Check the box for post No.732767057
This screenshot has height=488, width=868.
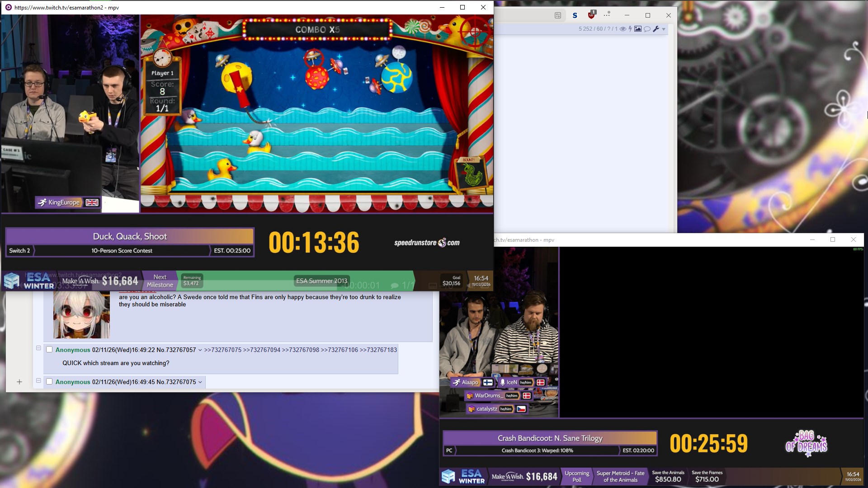pyautogui.click(x=49, y=350)
